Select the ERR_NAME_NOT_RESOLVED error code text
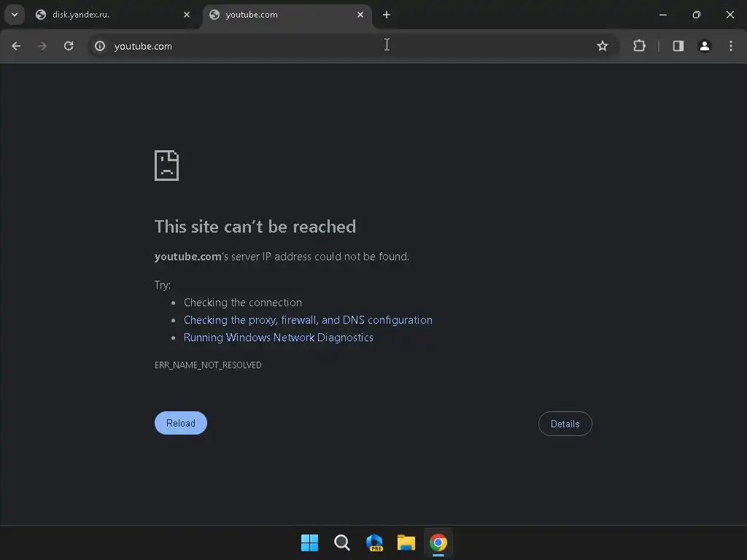The height and width of the screenshot is (560, 747). (208, 365)
